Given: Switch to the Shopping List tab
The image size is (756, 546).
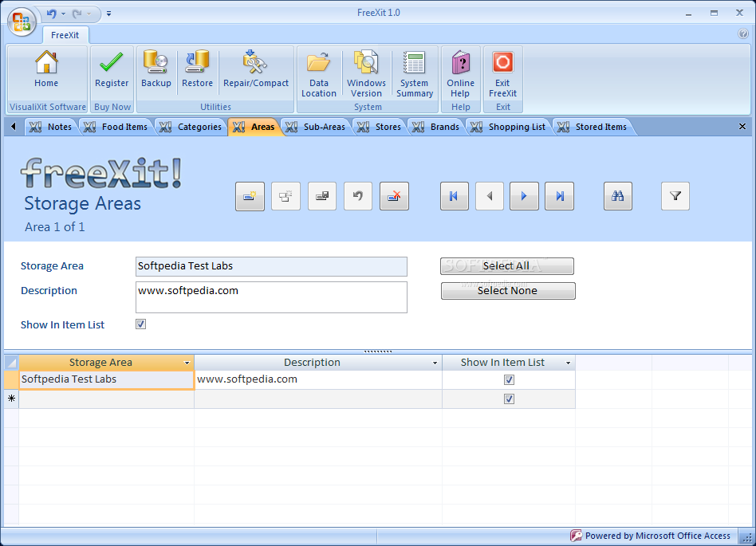Looking at the screenshot, I should click(508, 127).
